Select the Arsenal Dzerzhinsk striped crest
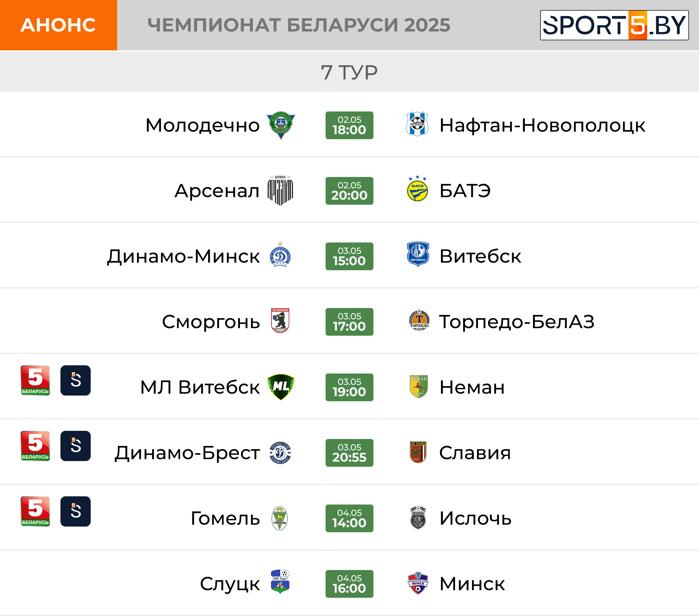This screenshot has height=616, width=699. (x=280, y=191)
